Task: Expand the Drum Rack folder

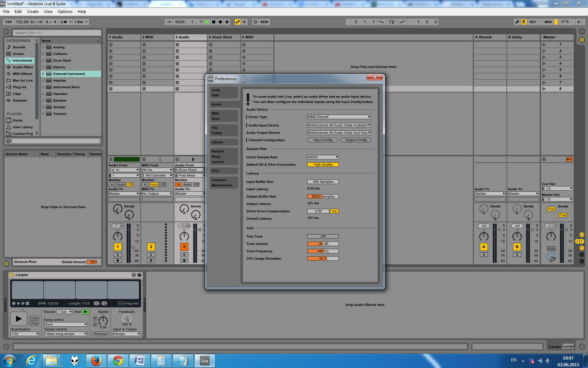Action: pos(43,61)
